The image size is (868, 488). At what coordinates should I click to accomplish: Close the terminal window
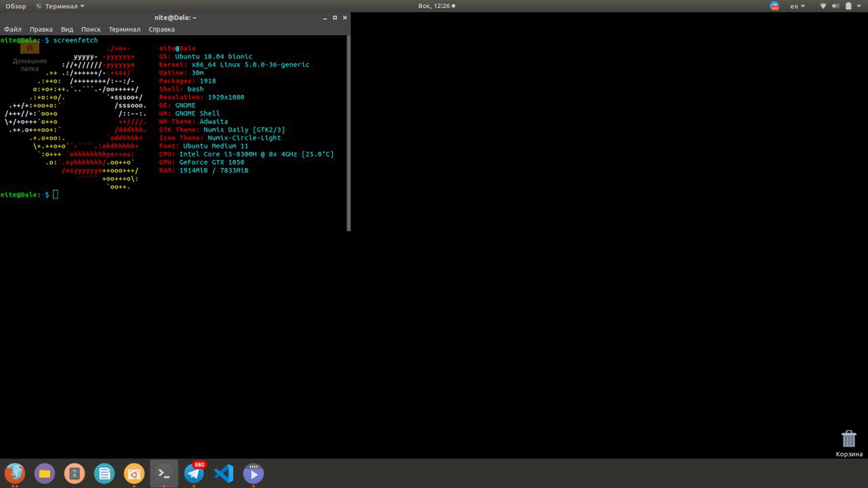(x=344, y=18)
